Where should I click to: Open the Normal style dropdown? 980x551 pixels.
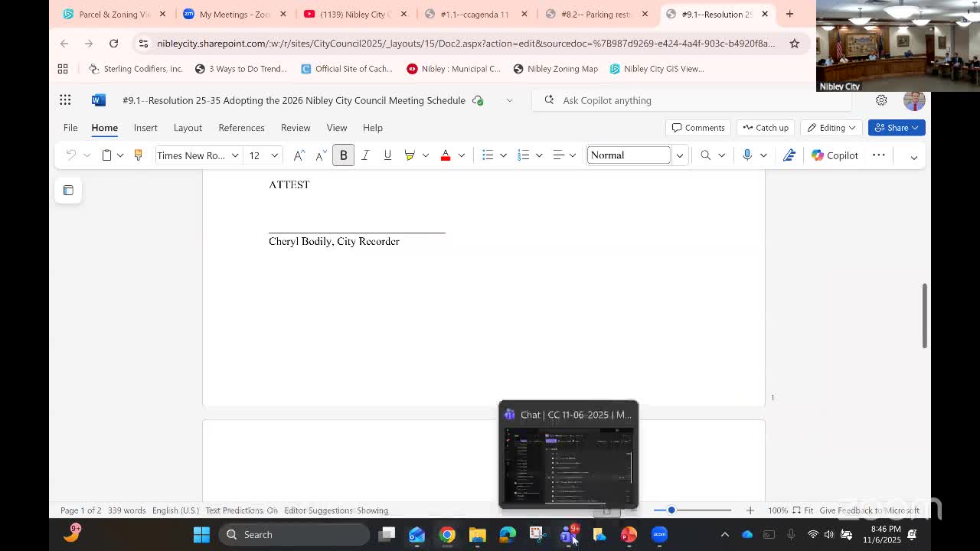tap(679, 155)
